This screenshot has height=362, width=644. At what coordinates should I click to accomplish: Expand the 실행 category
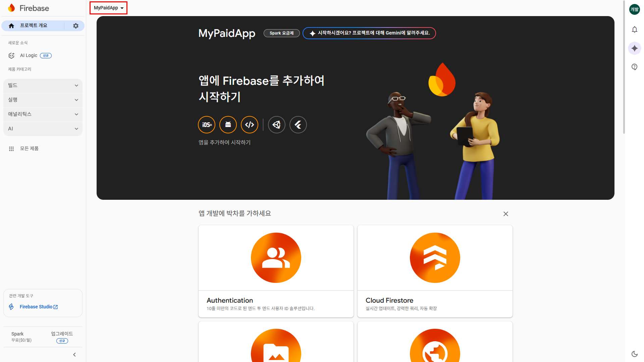tap(43, 100)
